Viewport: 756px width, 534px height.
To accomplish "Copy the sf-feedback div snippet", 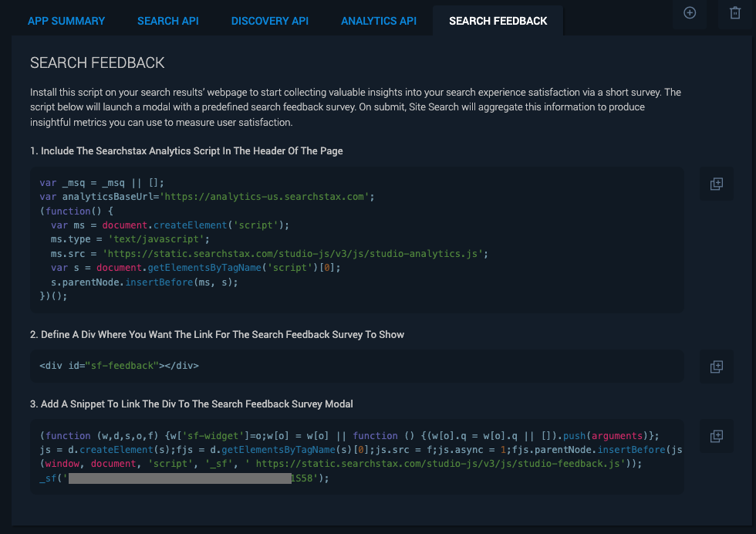I will (x=717, y=367).
